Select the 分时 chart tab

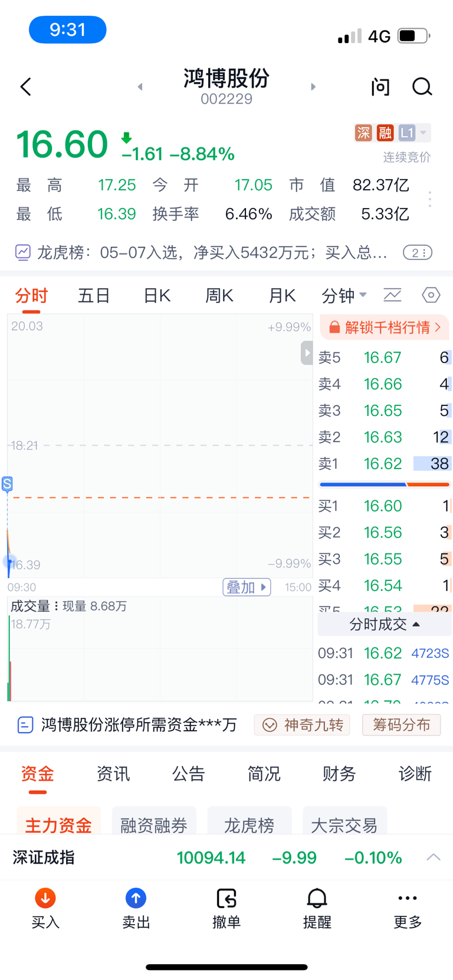tap(31, 295)
